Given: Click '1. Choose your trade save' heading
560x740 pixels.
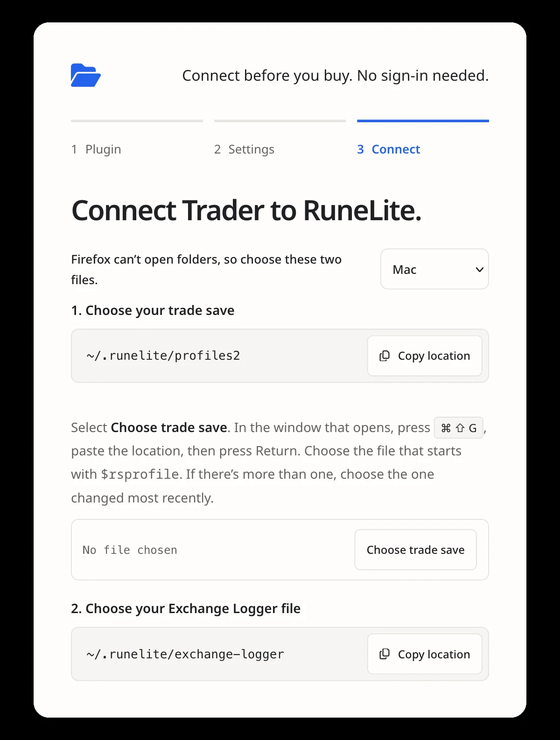Looking at the screenshot, I should tap(153, 310).
